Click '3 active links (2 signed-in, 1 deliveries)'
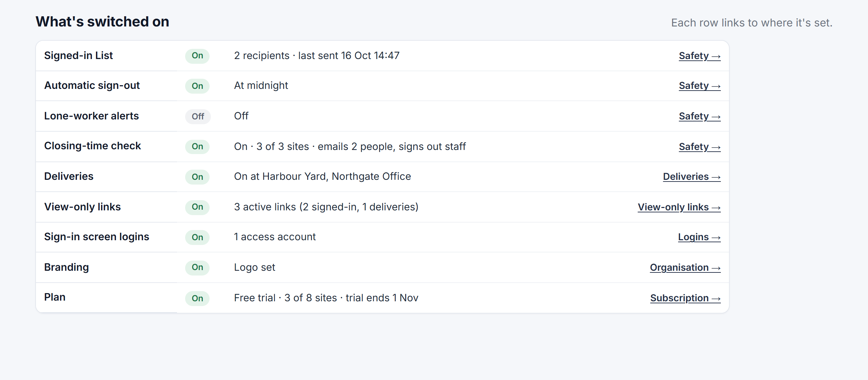Image resolution: width=868 pixels, height=380 pixels. coord(326,207)
